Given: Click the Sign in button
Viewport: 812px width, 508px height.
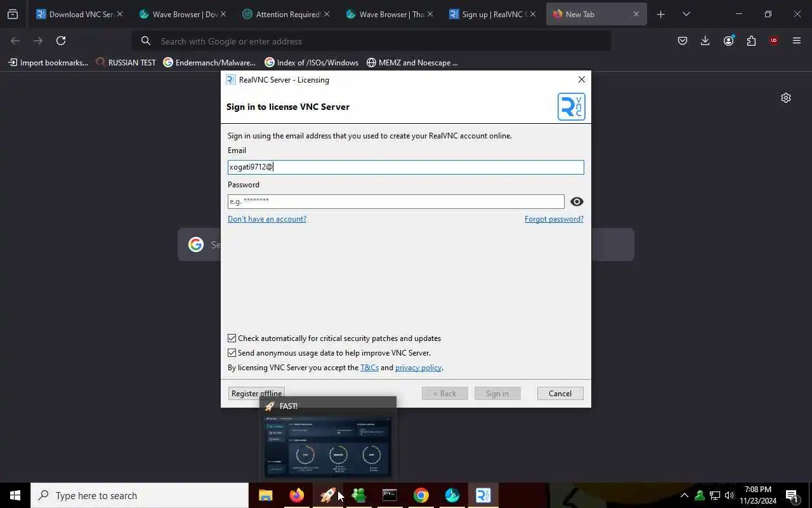Looking at the screenshot, I should click(497, 394).
